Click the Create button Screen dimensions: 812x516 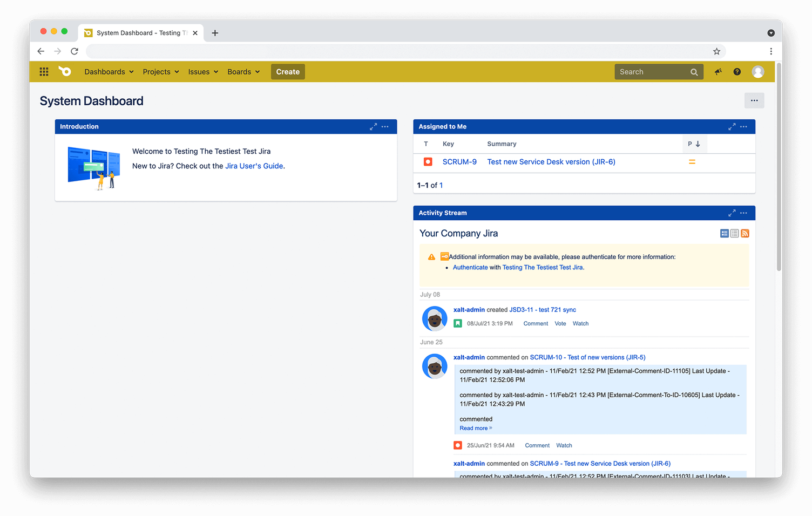[288, 72]
